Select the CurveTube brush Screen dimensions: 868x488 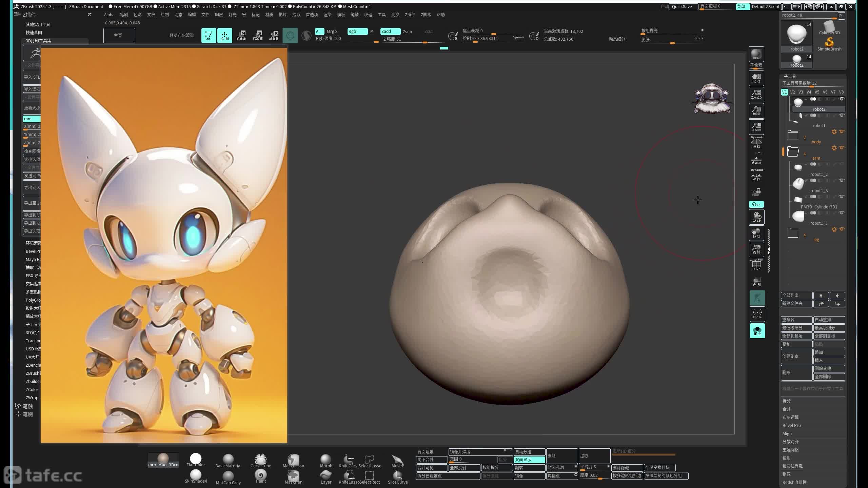(x=260, y=461)
